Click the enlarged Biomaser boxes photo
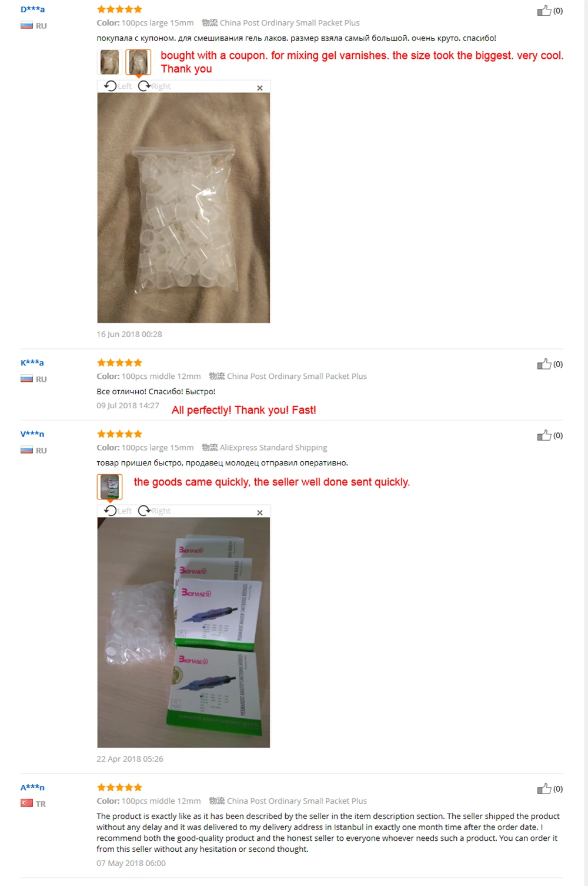This screenshot has width=588, height=886. [x=183, y=632]
